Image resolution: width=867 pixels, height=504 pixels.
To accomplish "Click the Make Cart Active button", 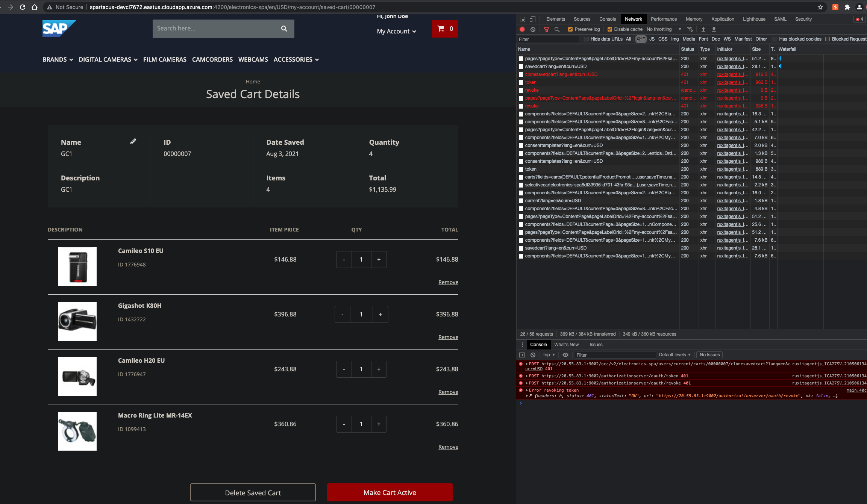I will pos(389,492).
